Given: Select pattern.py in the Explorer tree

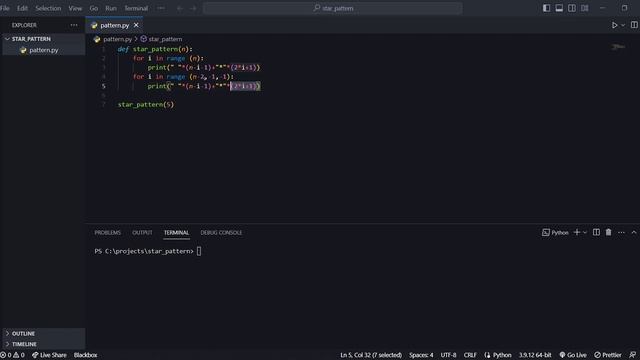Looking at the screenshot, I should (x=43, y=50).
